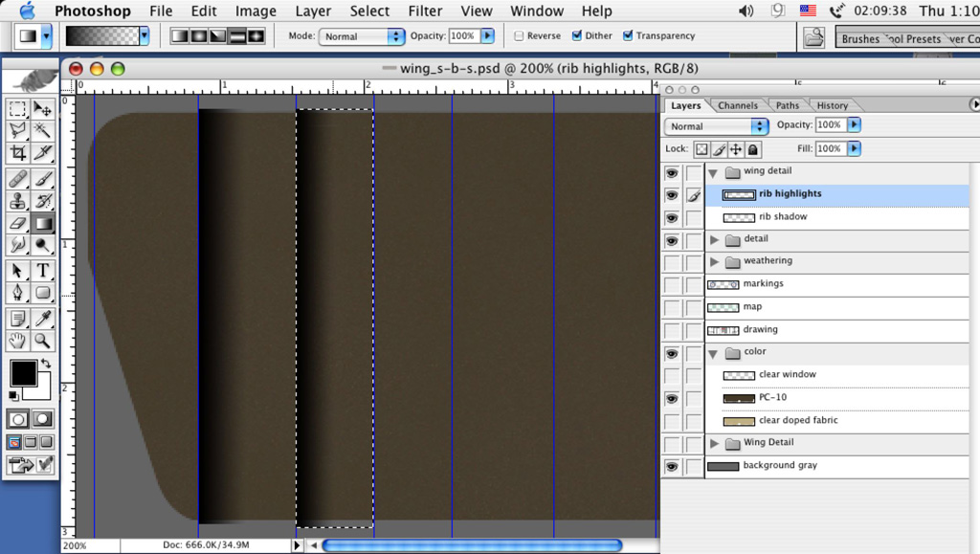
Task: Hide the rib shadow layer
Action: pos(672,218)
